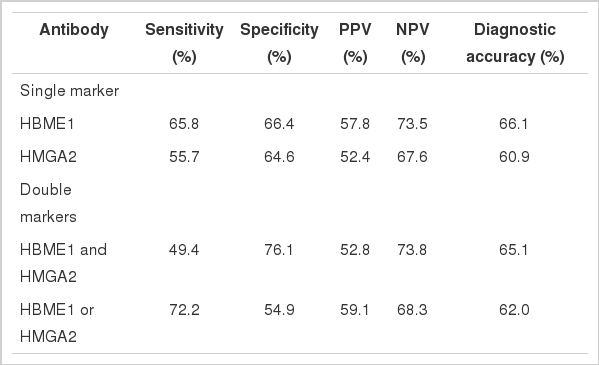Select HMGA2 specificity value 64.6

pos(279,157)
